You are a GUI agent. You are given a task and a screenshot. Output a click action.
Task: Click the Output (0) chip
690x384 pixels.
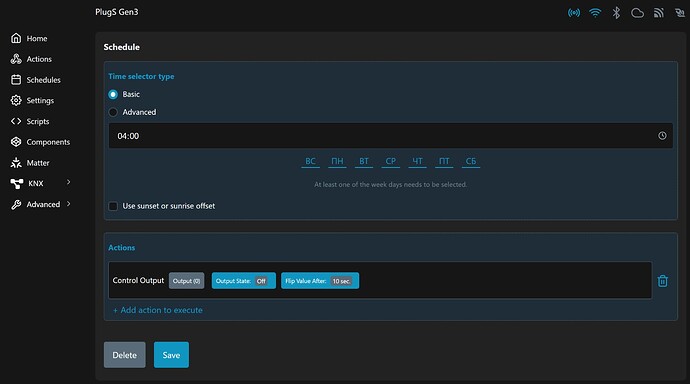pos(186,281)
